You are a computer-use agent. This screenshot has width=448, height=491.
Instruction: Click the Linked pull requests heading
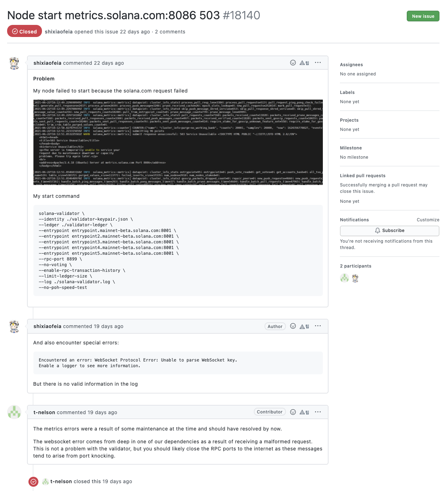point(363,176)
